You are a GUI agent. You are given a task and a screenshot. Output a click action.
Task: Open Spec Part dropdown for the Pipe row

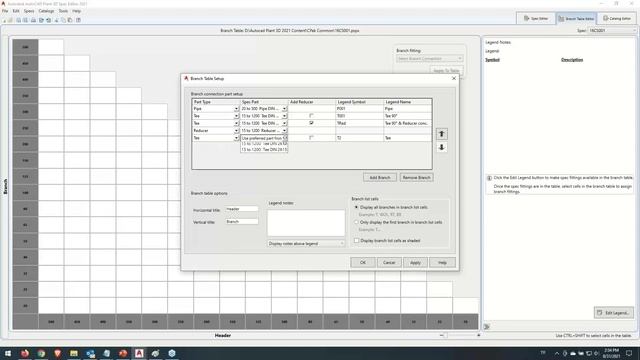(284, 109)
